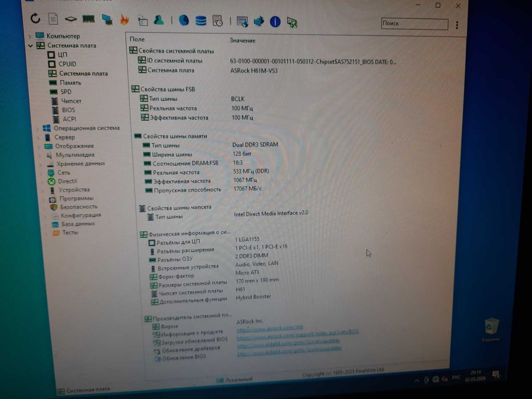Viewport: 532px width, 399px height.
Task: Click the Поле column header
Action: point(137,39)
